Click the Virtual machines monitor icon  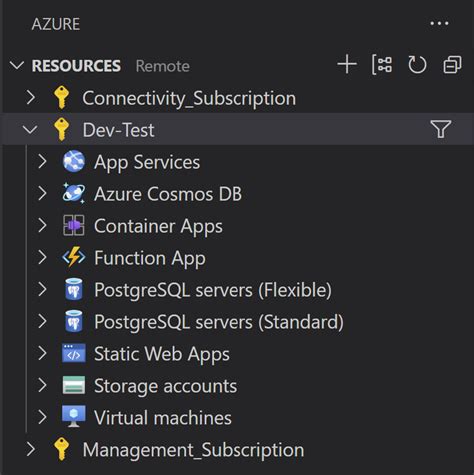click(74, 417)
